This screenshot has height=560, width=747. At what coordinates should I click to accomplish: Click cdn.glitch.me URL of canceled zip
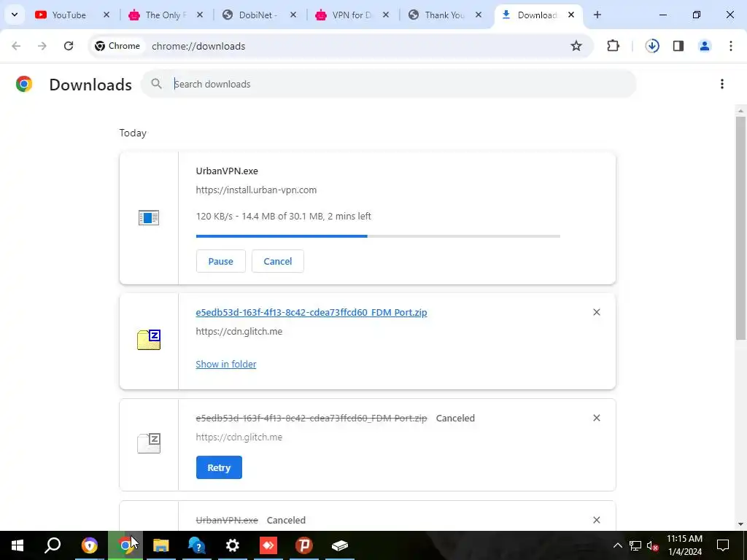click(x=239, y=437)
